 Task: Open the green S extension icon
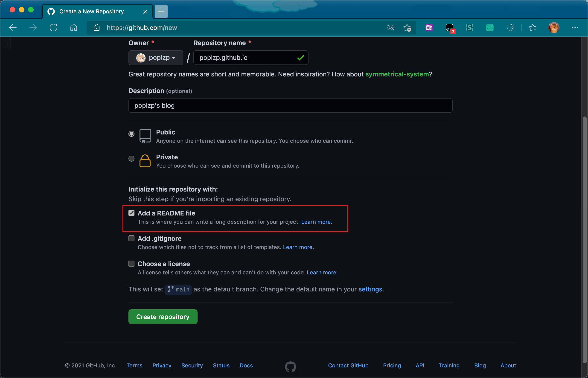pos(469,28)
